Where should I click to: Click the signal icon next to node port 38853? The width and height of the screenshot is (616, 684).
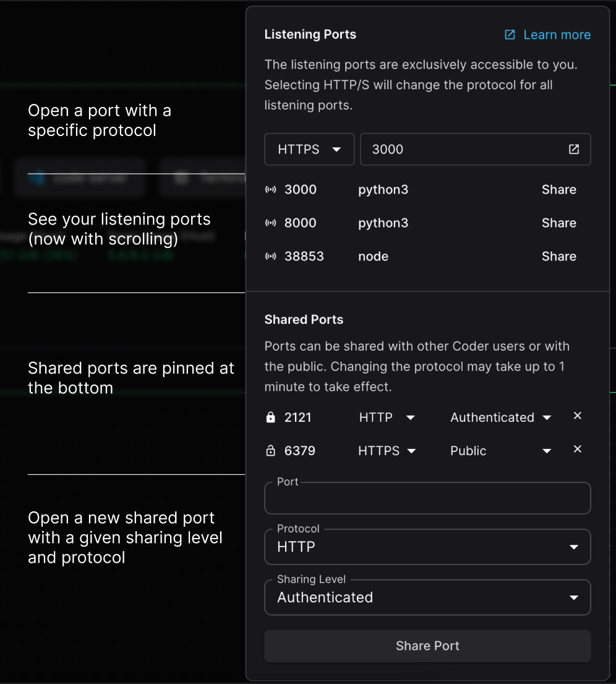point(270,256)
